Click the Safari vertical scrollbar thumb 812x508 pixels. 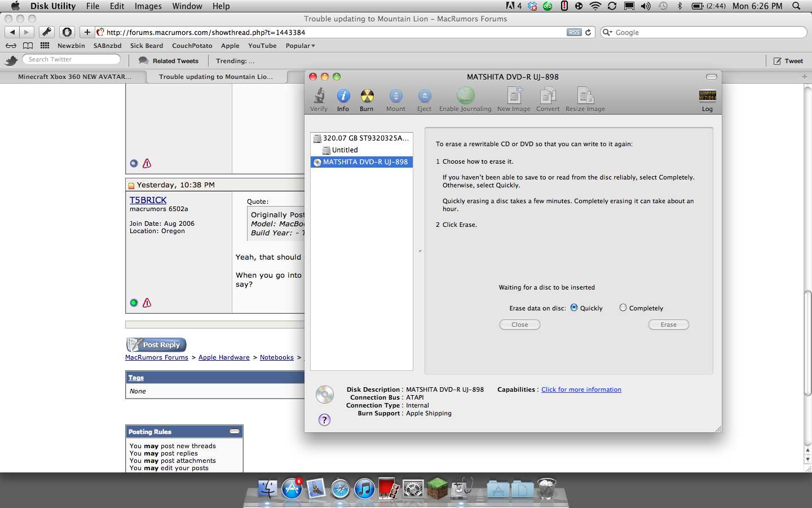pyautogui.click(x=807, y=343)
